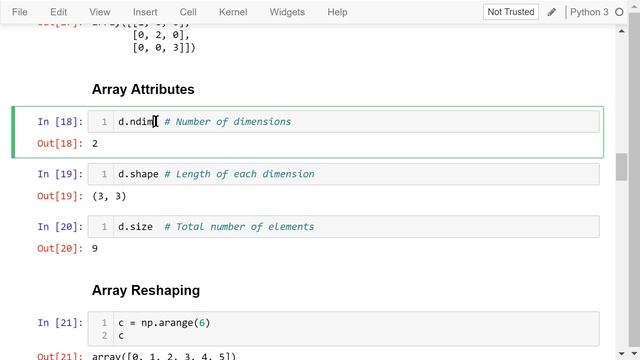The width and height of the screenshot is (640, 360).
Task: Click the Array Reshaping heading
Action: [x=146, y=291]
